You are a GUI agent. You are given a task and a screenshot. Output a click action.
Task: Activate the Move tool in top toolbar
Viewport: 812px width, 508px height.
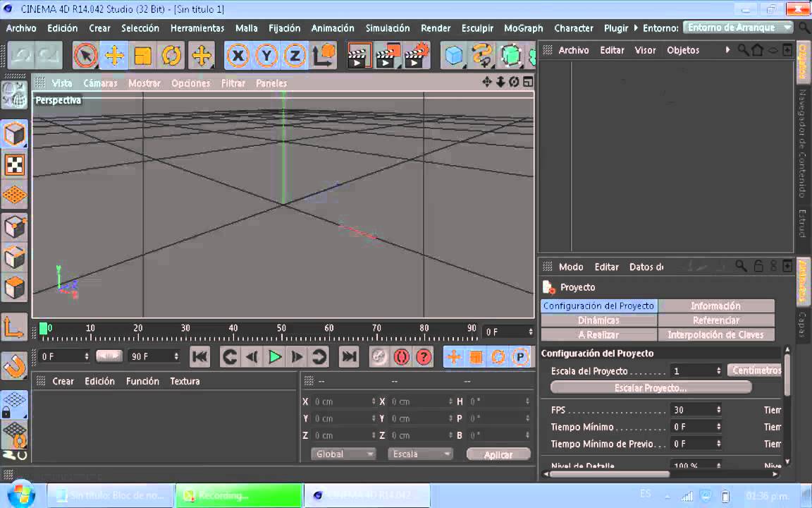[x=114, y=56]
